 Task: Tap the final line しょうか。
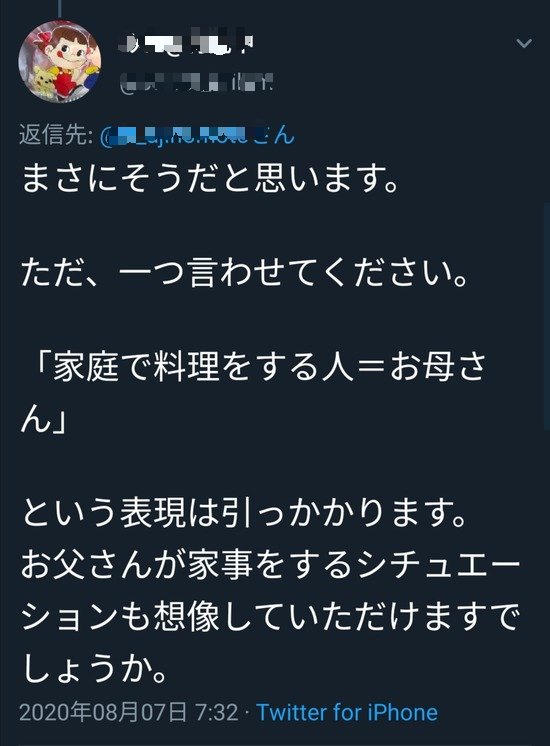[x=94, y=668]
